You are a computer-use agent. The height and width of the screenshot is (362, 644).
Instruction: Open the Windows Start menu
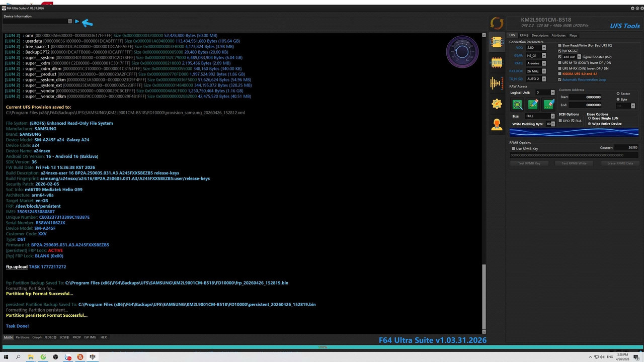coord(6,357)
